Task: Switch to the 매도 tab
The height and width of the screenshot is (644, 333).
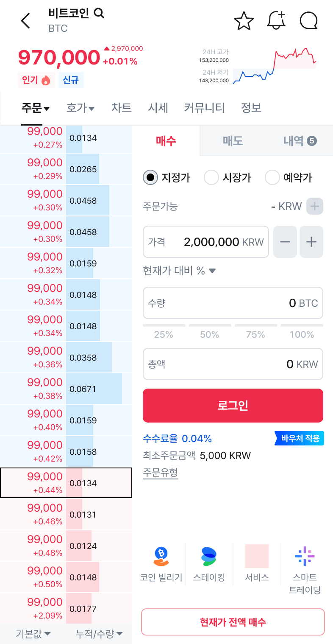Action: tap(233, 141)
